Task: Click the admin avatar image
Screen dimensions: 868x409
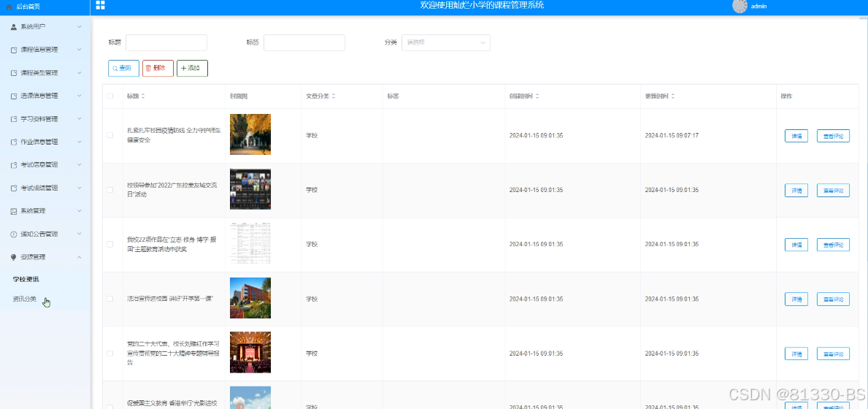Action: pos(740,6)
